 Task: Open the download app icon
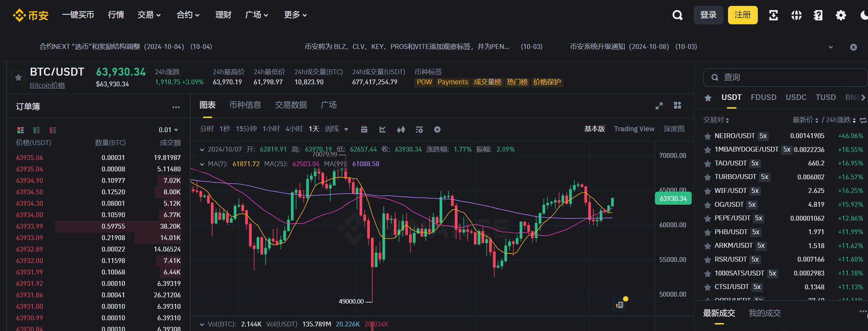pos(773,15)
